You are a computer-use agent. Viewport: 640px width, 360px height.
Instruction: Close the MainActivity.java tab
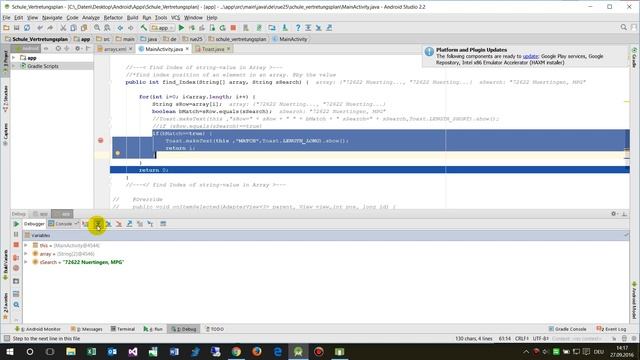(x=187, y=49)
